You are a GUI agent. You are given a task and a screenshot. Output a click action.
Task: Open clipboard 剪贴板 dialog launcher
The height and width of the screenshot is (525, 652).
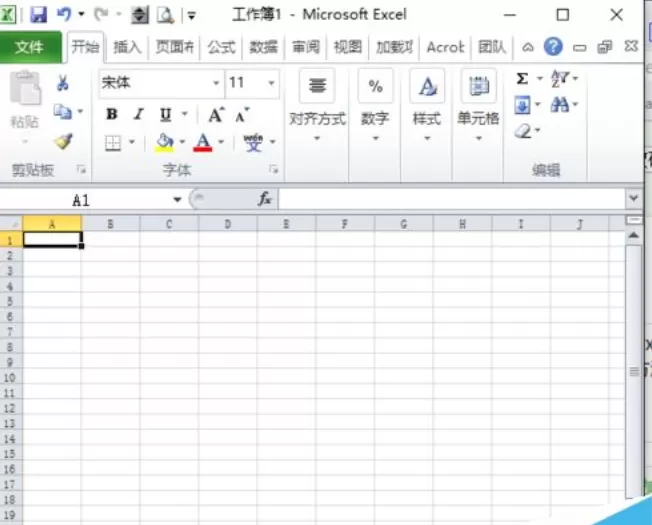(x=81, y=170)
